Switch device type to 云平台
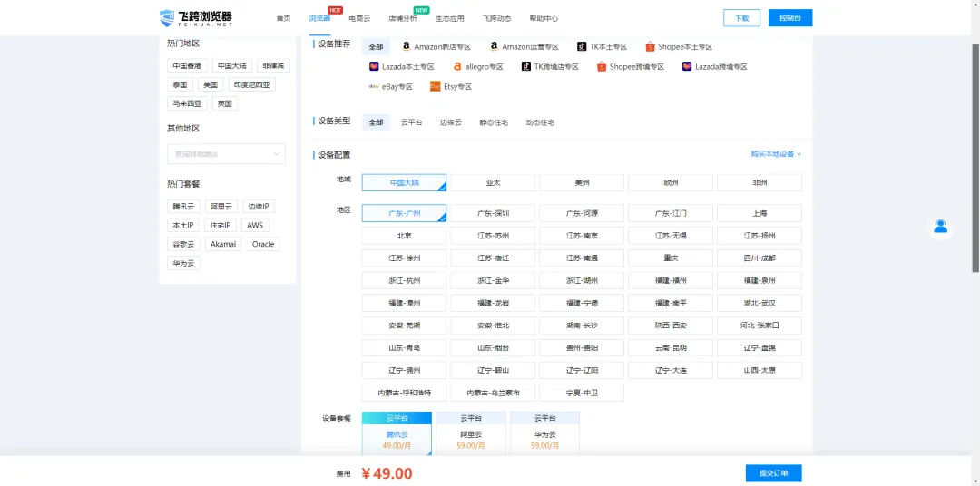Viewport: 980px width, 486px height. tap(411, 122)
